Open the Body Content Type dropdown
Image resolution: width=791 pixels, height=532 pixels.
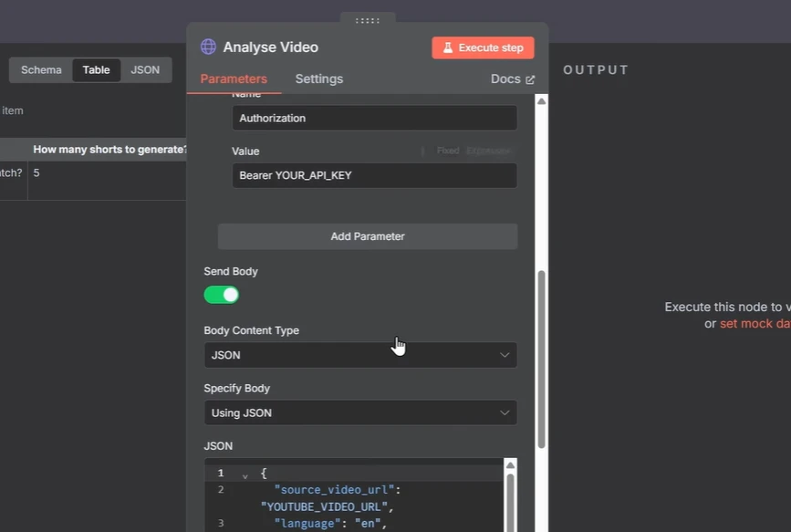[x=360, y=355]
